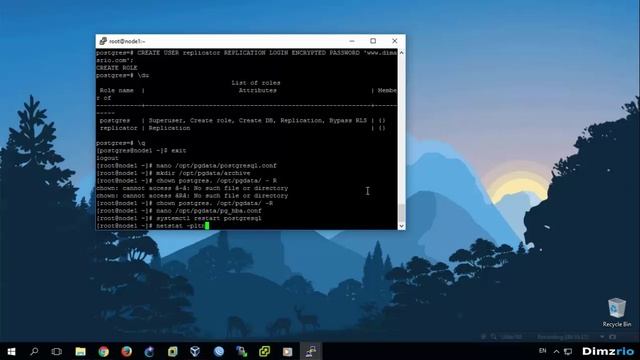Open the blue swirl app after Firefox

click(149, 351)
